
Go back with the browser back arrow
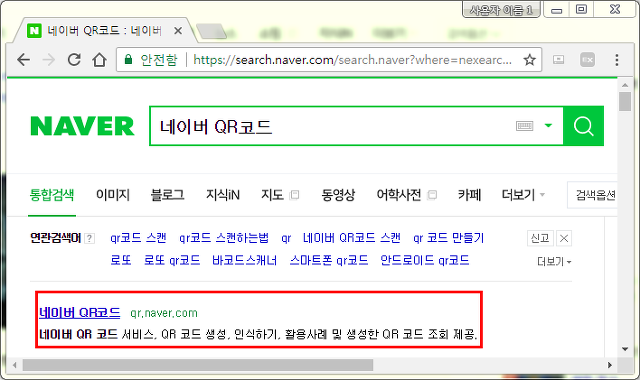pyautogui.click(x=24, y=60)
